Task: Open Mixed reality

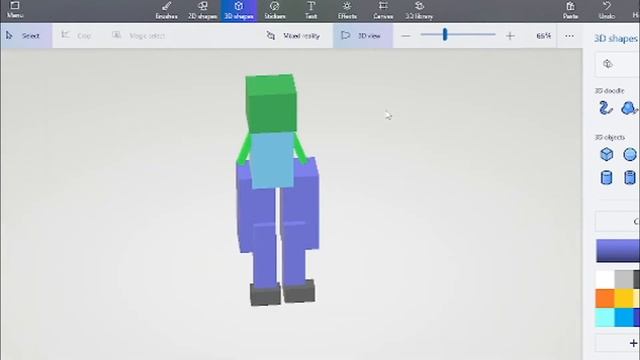Action: [293, 36]
